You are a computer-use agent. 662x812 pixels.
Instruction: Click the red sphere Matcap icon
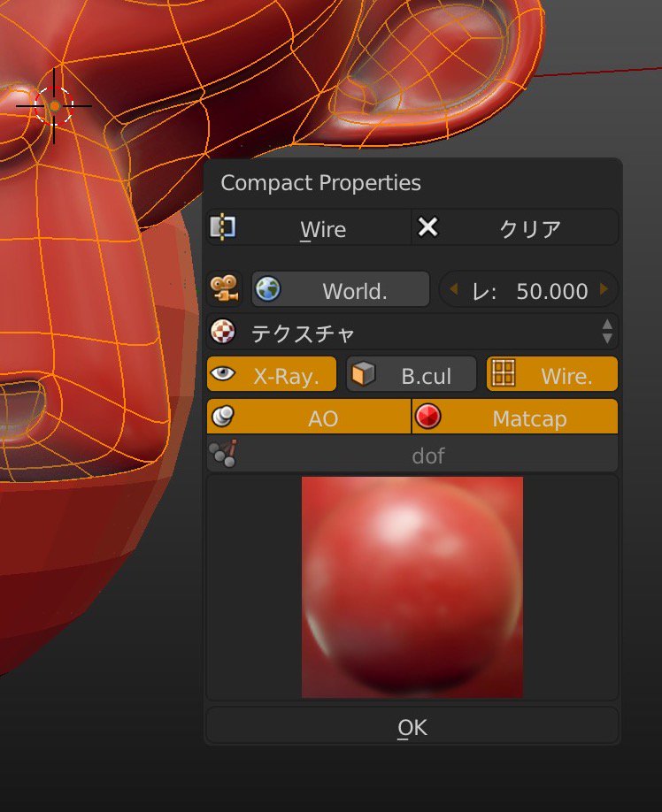click(427, 417)
